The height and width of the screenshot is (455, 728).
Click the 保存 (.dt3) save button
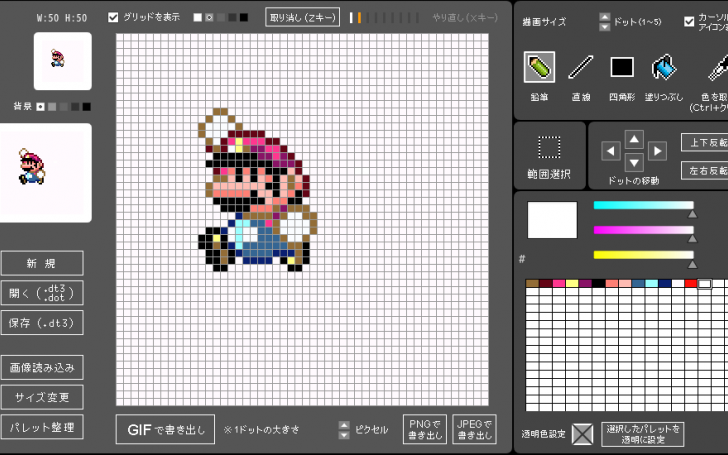[x=42, y=323]
